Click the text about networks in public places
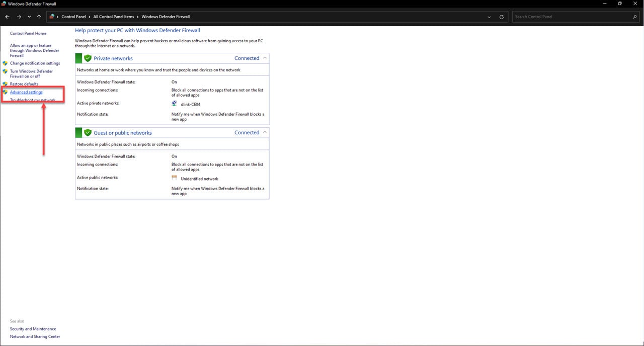644x346 pixels. coord(128,144)
